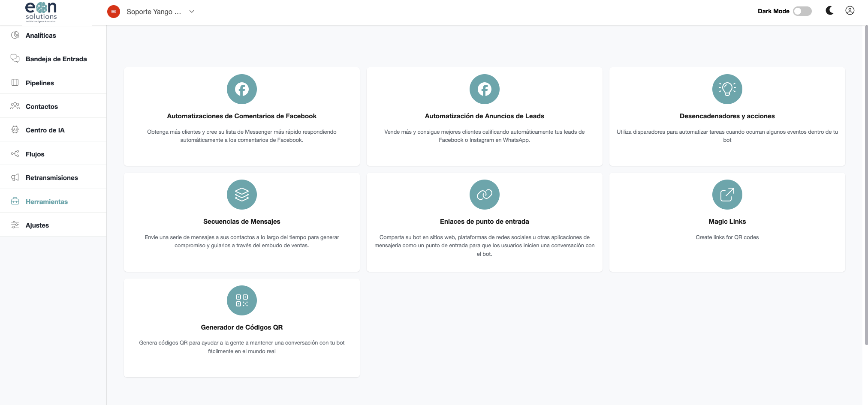868x405 pixels.
Task: Toggle the Dark Mode switch
Action: 802,11
